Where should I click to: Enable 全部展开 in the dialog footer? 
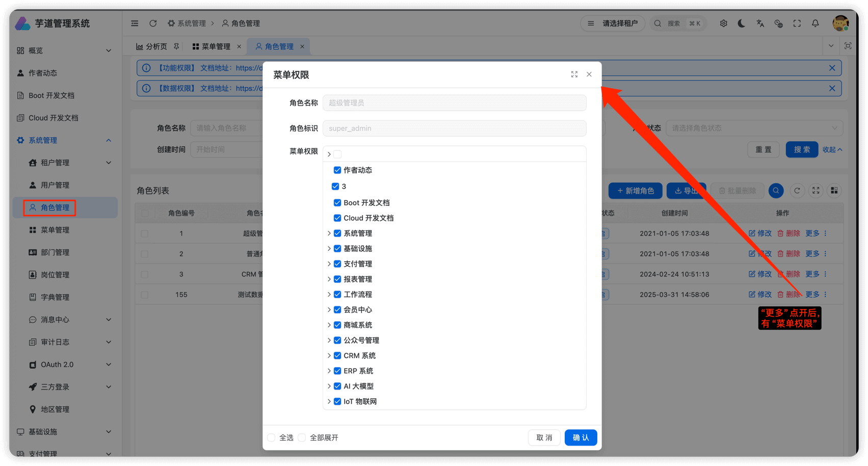pyautogui.click(x=302, y=437)
